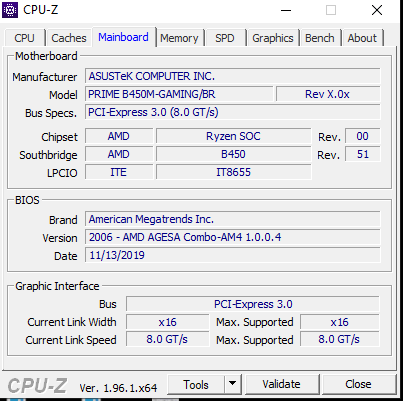Open the Caches tab
Image resolution: width=403 pixels, height=401 pixels.
point(69,38)
